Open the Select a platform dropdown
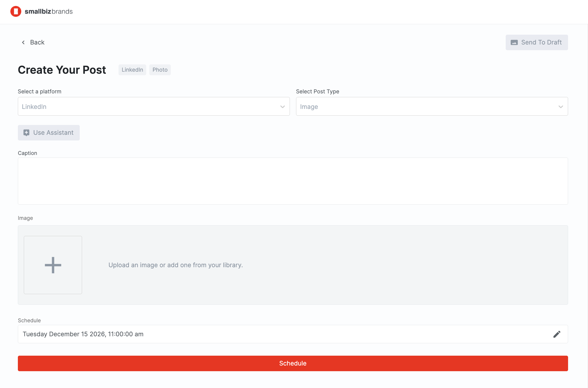Viewport: 588px width, 388px height. (154, 106)
